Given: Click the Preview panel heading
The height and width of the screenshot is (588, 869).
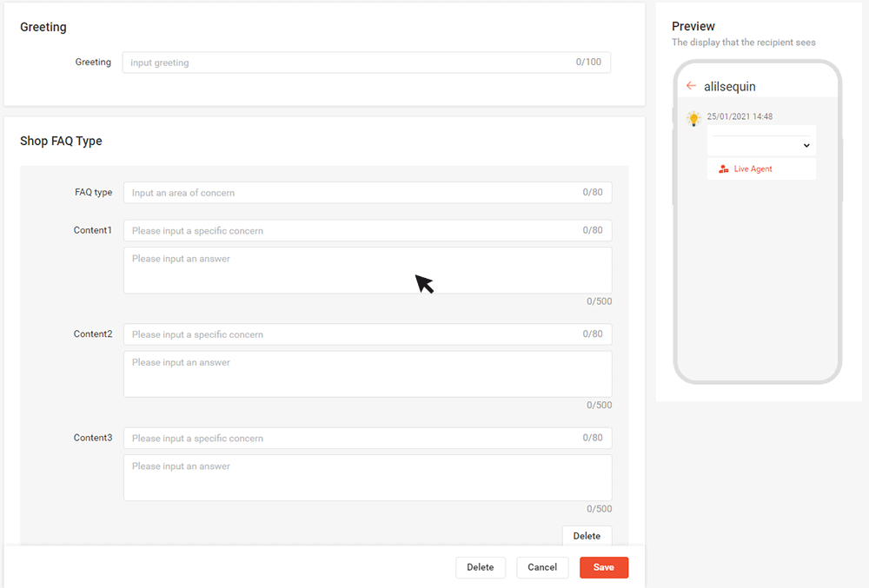Looking at the screenshot, I should click(693, 27).
